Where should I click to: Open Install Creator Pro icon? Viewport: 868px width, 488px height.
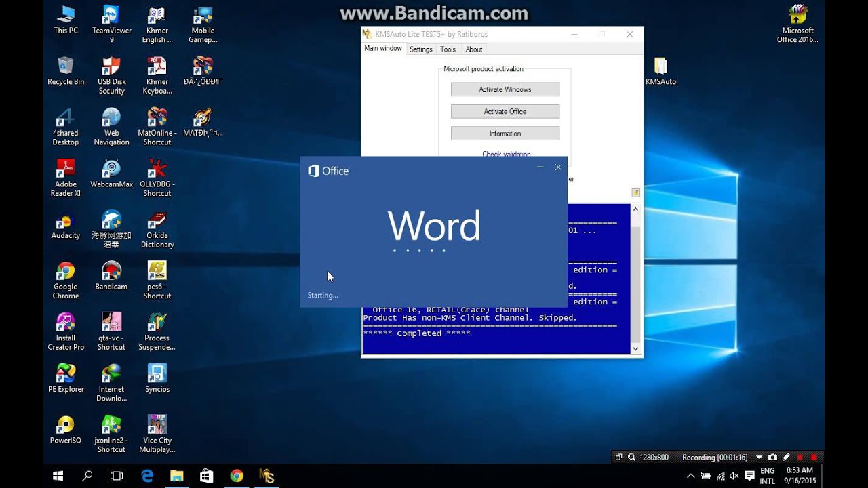coord(66,331)
